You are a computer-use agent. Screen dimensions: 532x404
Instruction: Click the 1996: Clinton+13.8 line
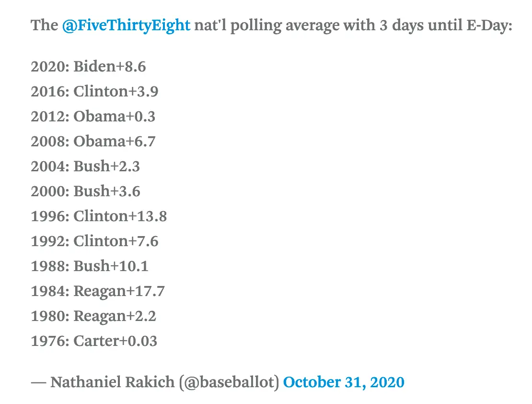coord(99,216)
